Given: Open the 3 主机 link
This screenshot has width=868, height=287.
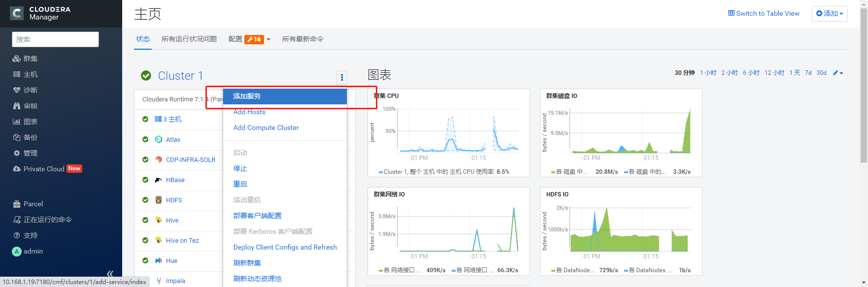Looking at the screenshot, I should (168, 119).
